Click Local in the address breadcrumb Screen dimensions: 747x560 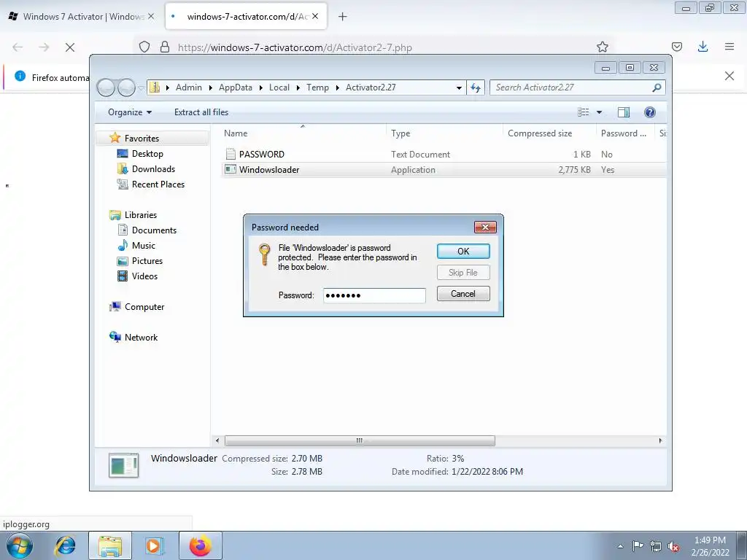pos(279,87)
